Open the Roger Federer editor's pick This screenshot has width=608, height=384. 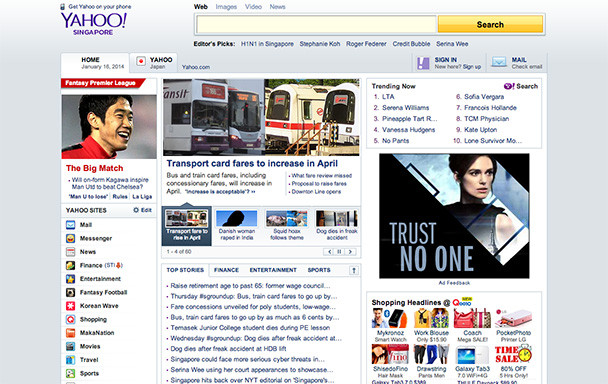pyautogui.click(x=366, y=44)
